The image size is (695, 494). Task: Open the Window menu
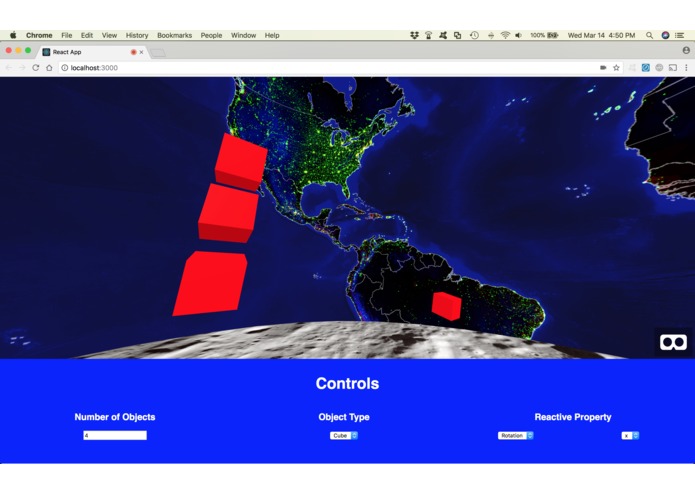pos(243,35)
